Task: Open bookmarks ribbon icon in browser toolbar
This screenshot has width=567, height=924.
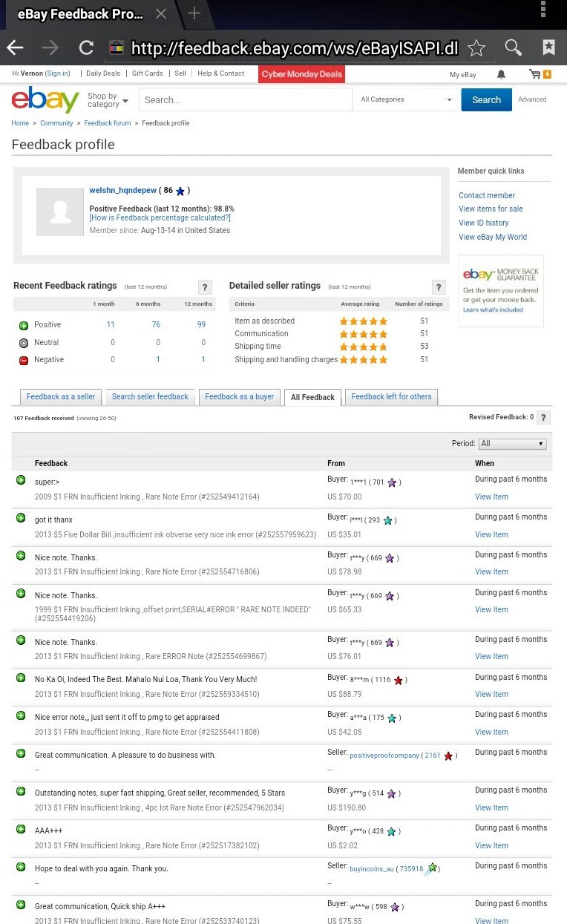Action: click(x=548, y=48)
